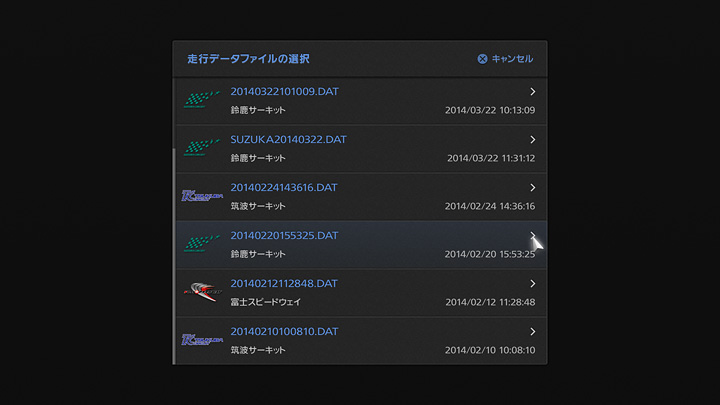Click Suzuka logo beside SUZUKA20140322.DAT
Image resolution: width=720 pixels, height=405 pixels.
201,148
